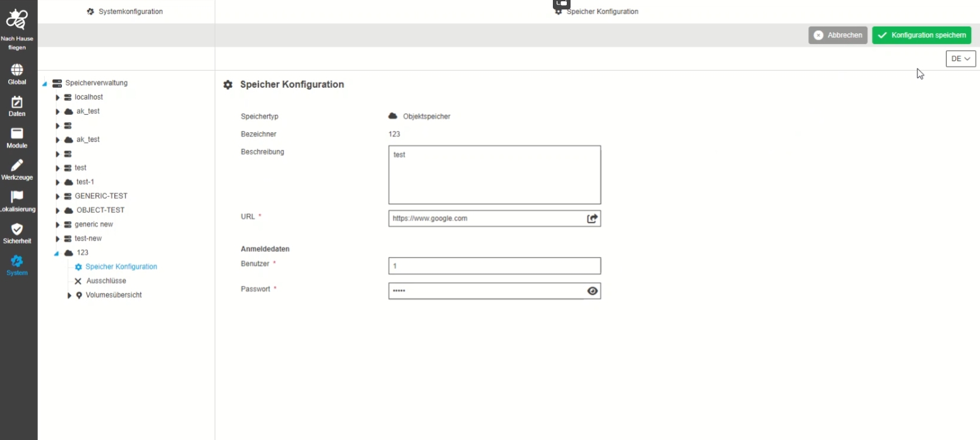Click the test-new server icon
This screenshot has width=980, height=440.
coord(68,239)
